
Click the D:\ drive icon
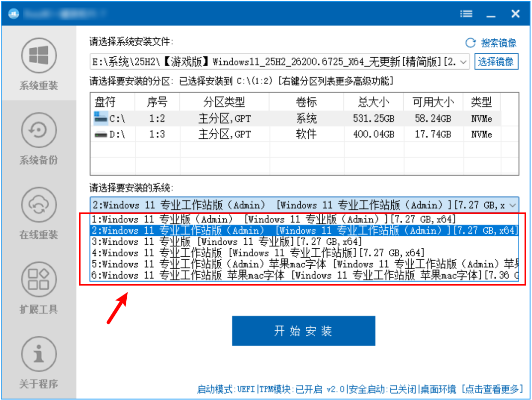pyautogui.click(x=100, y=134)
